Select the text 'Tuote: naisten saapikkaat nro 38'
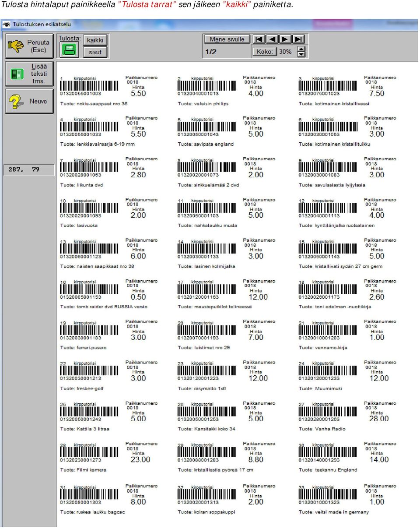Screen dimensions: 420x529 (97, 266)
